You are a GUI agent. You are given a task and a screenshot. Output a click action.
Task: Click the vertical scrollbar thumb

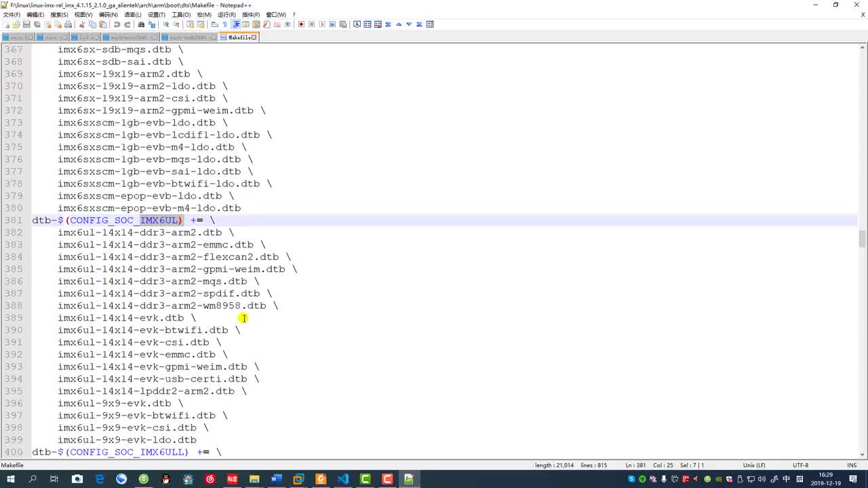[863, 239]
